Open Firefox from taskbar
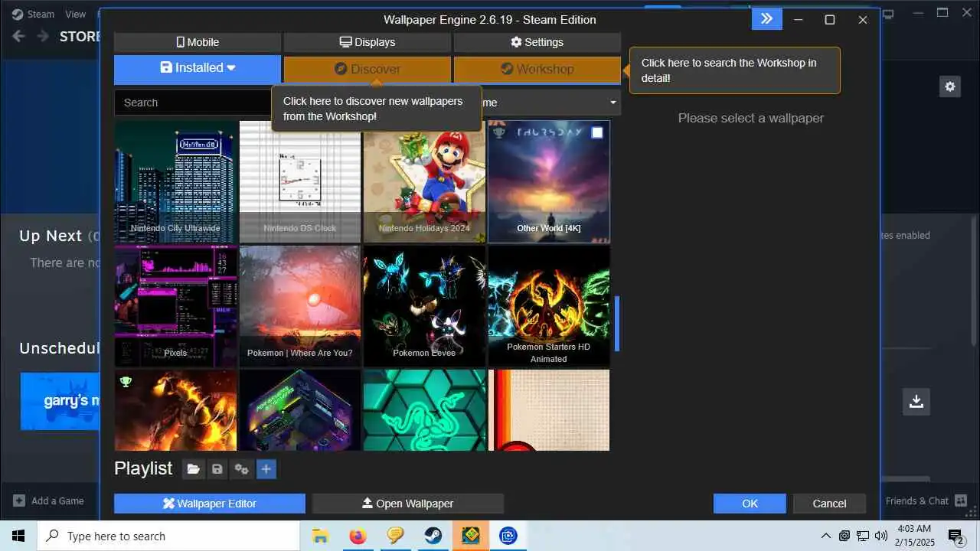Screen dimensions: 980x551 (358, 536)
